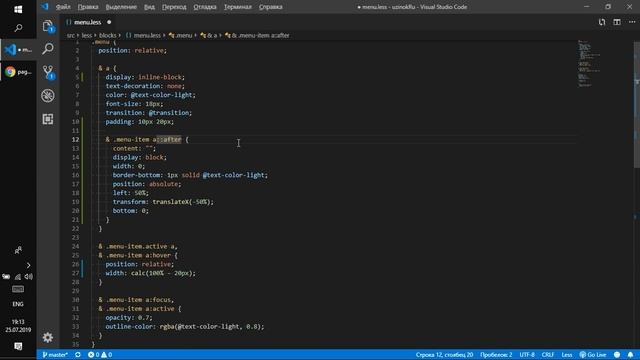Open the Вид menu
The height and width of the screenshot is (360, 640).
[x=149, y=7]
